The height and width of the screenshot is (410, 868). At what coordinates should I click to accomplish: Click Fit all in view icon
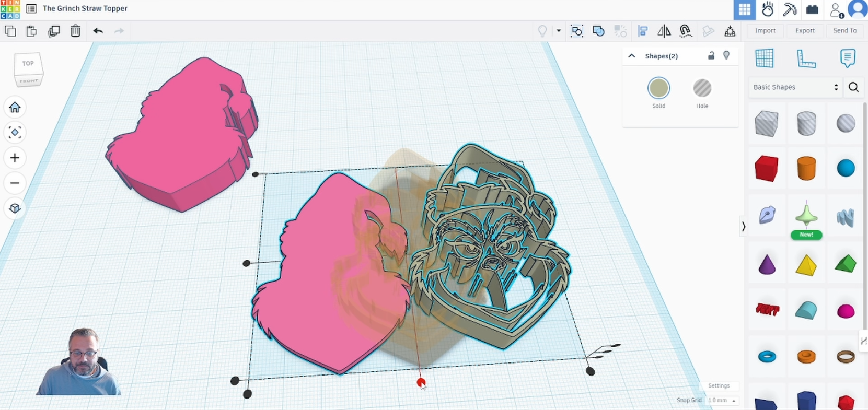15,133
